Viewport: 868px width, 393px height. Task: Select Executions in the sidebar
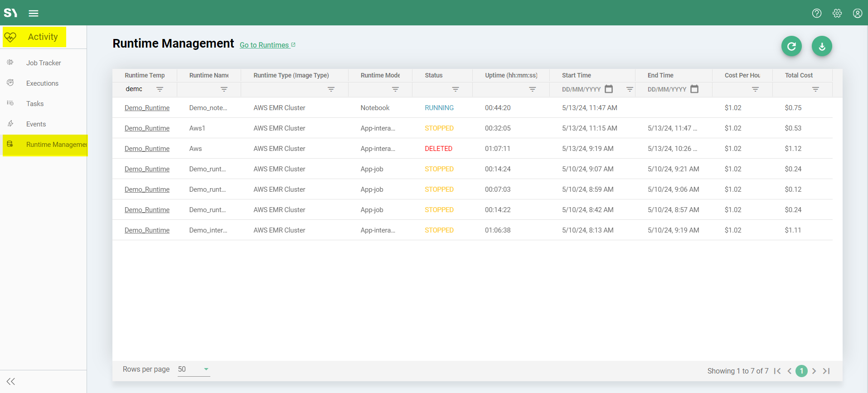[42, 83]
